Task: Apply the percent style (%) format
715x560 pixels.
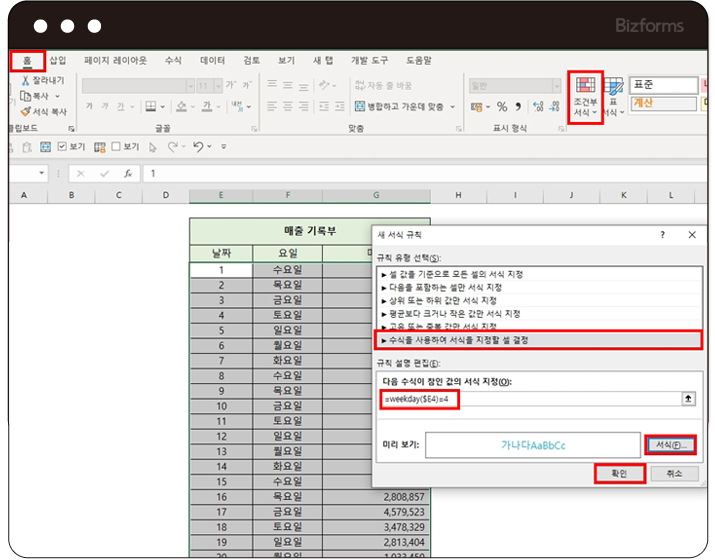Action: (502, 107)
